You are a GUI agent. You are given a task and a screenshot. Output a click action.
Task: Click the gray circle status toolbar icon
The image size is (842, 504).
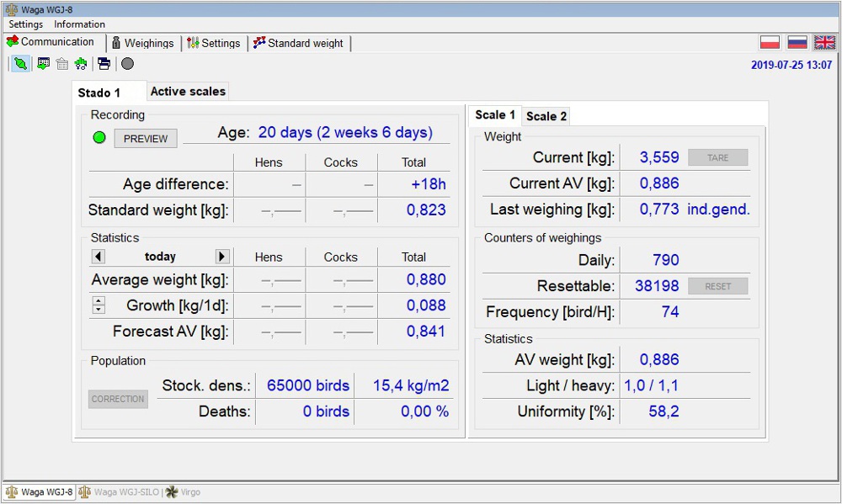pos(127,64)
